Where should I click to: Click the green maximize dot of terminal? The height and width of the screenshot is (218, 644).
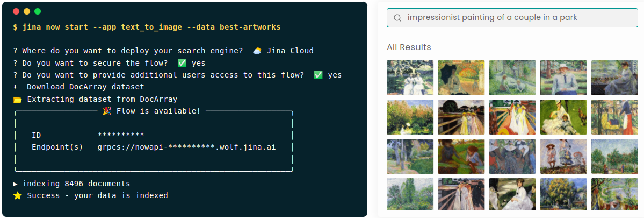38,11
